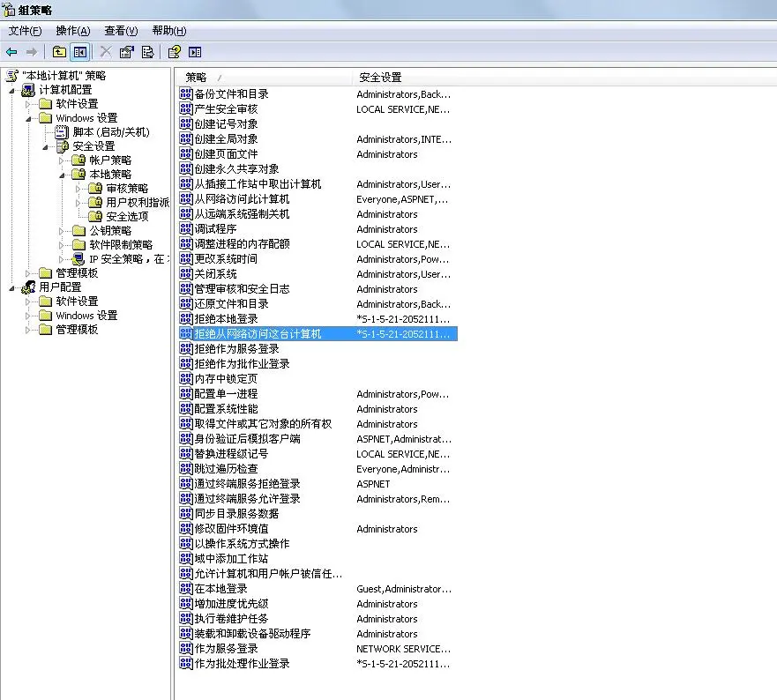Click the export list toolbar icon

(146, 51)
